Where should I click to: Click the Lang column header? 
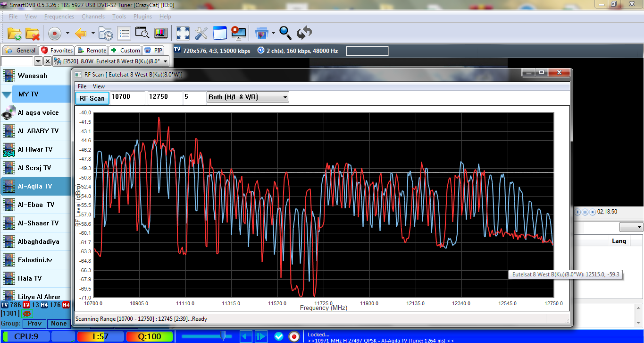(x=619, y=241)
